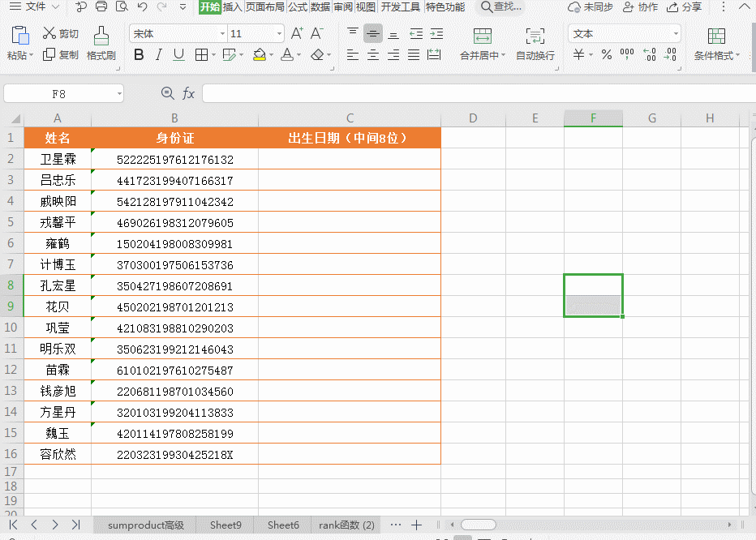Open the 文件 menu
The image size is (756, 540).
pos(35,6)
